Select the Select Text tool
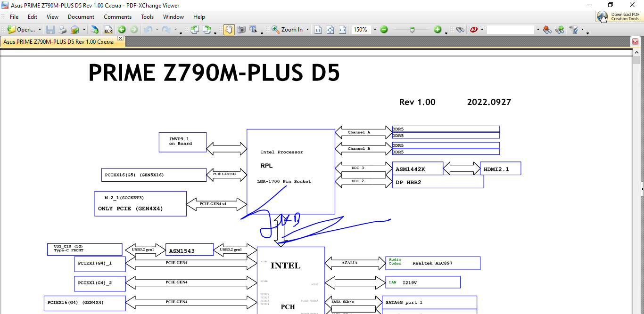This screenshot has width=644, height=314. coord(254,30)
